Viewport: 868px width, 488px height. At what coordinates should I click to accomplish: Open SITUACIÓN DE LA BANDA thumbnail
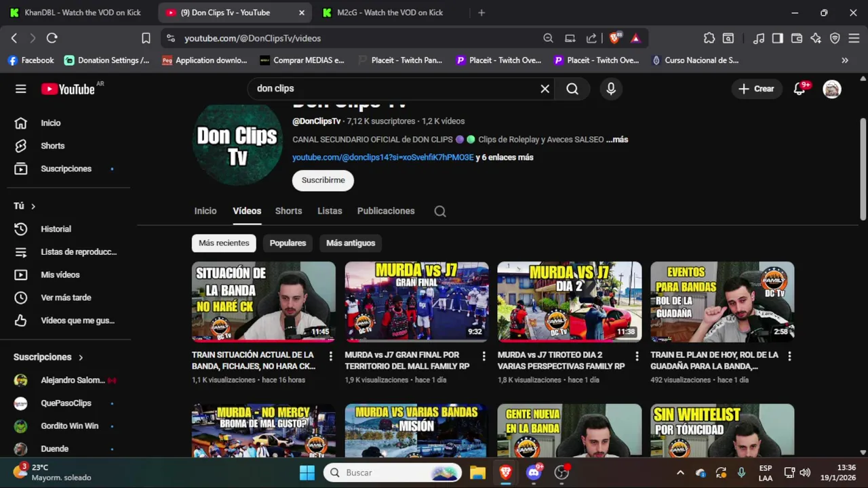click(264, 301)
